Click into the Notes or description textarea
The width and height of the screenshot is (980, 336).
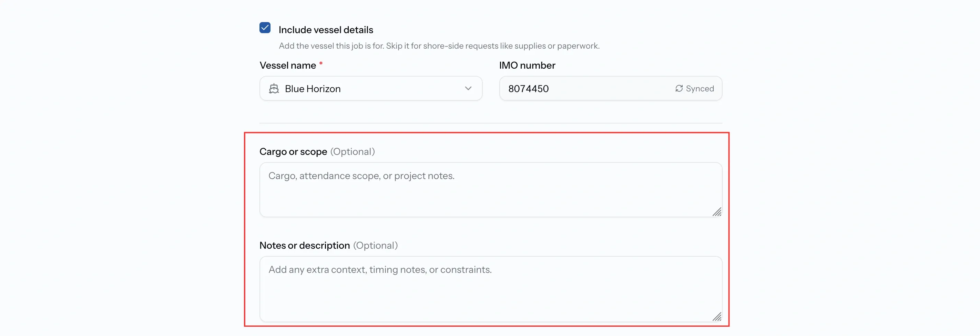491,289
